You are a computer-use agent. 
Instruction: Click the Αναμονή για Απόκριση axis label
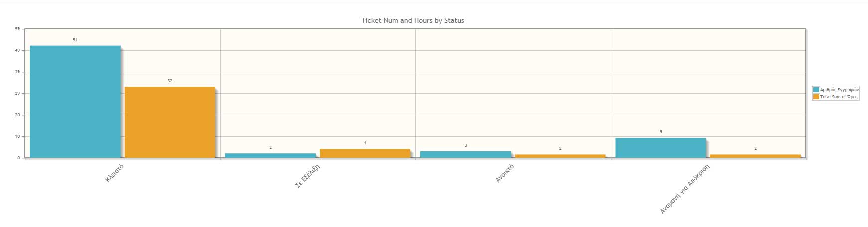[685, 189]
